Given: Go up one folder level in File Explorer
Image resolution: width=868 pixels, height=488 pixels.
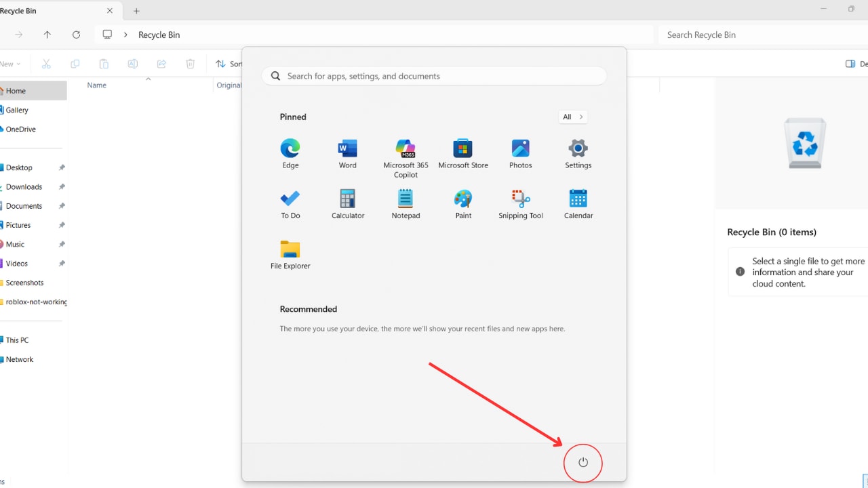Looking at the screenshot, I should [47, 35].
